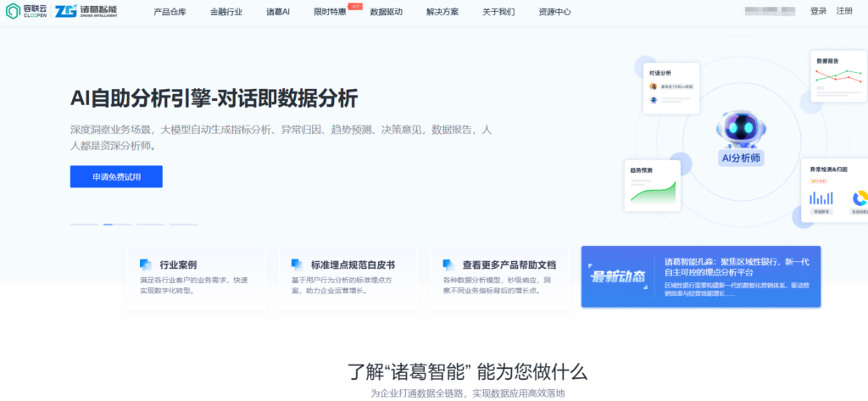Image resolution: width=868 pixels, height=401 pixels.
Task: Open the 解决方案 menu
Action: (x=442, y=12)
